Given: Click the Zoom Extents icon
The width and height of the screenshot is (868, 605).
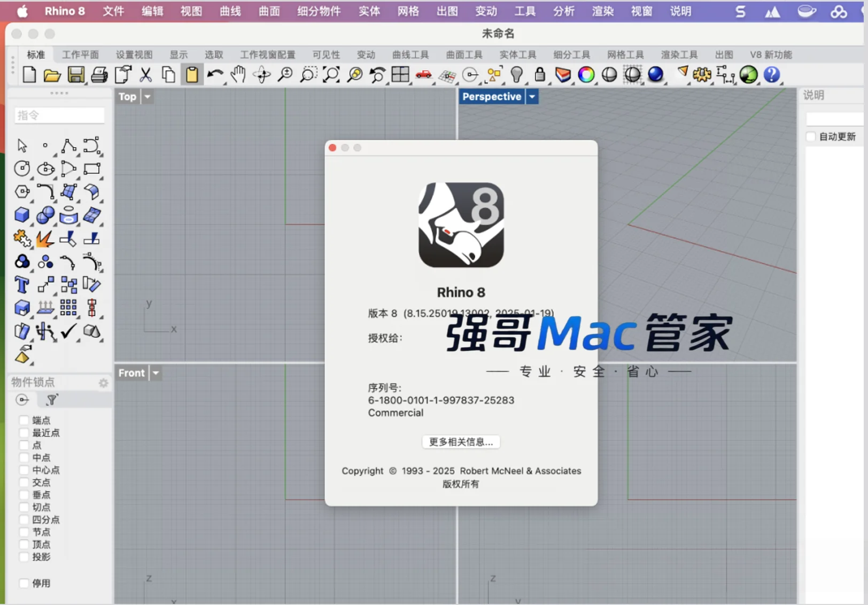Looking at the screenshot, I should pyautogui.click(x=331, y=75).
